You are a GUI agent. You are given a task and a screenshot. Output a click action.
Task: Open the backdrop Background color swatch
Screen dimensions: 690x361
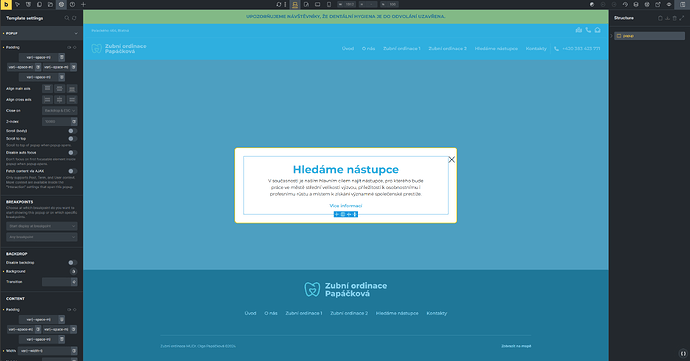[73, 271]
